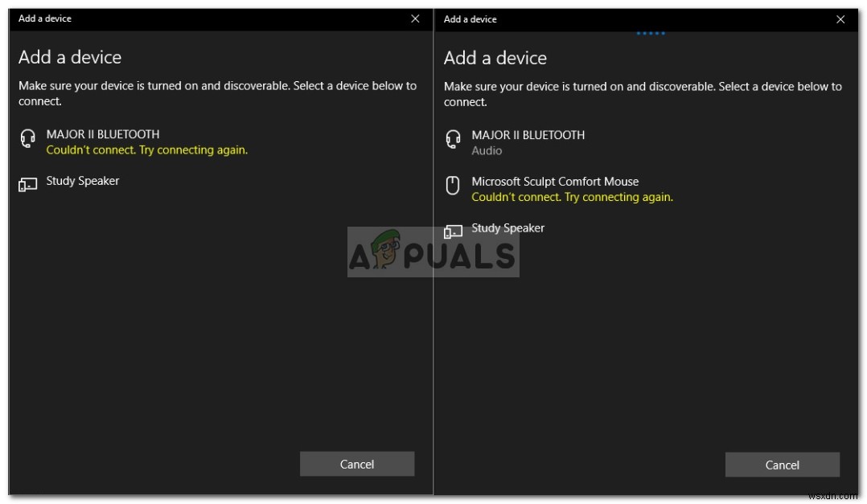Click the scanning progress dots at the top
The image size is (867, 504).
click(650, 33)
